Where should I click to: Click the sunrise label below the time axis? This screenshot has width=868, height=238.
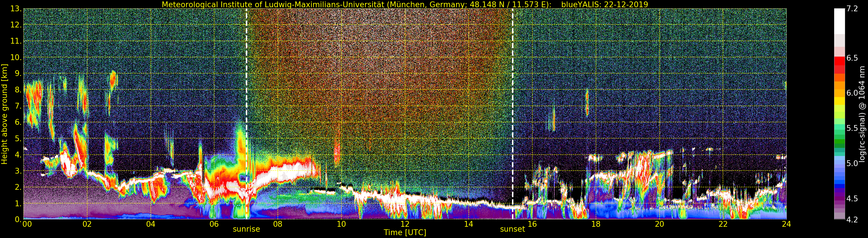point(246,229)
